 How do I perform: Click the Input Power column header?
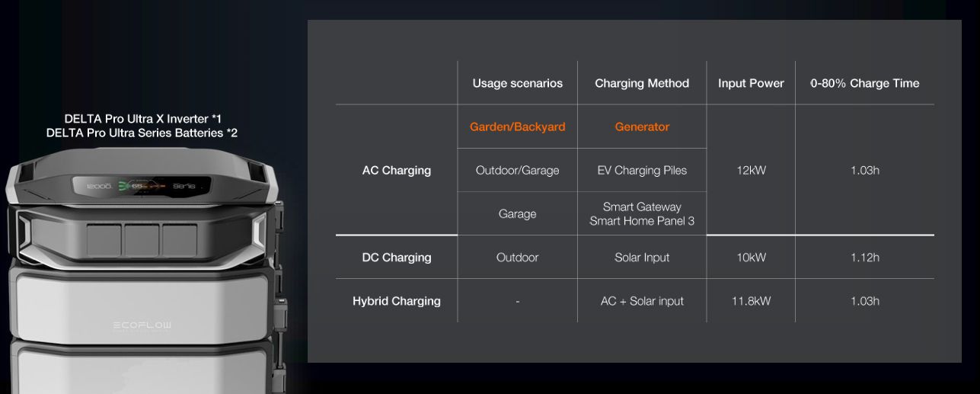click(751, 83)
